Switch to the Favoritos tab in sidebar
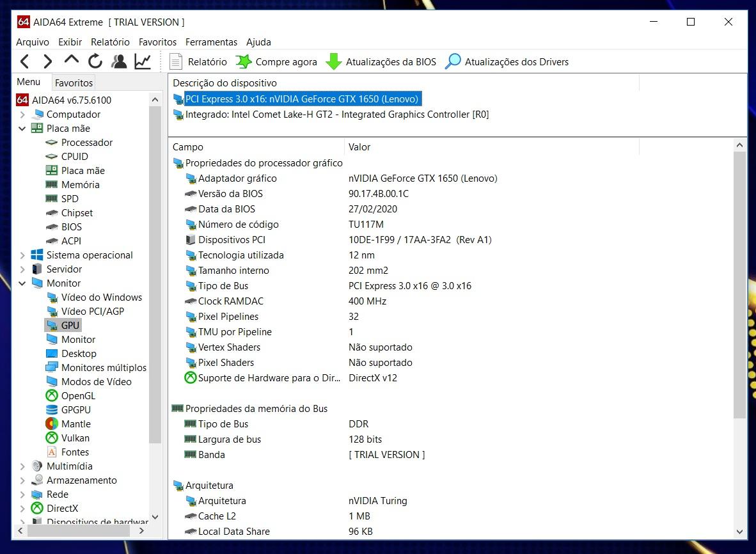 pyautogui.click(x=74, y=83)
